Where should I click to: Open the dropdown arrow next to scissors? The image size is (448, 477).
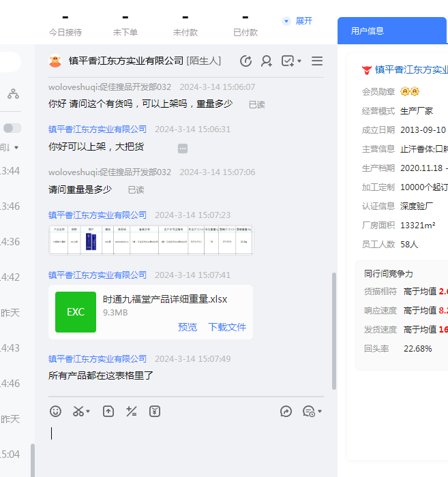click(x=88, y=412)
